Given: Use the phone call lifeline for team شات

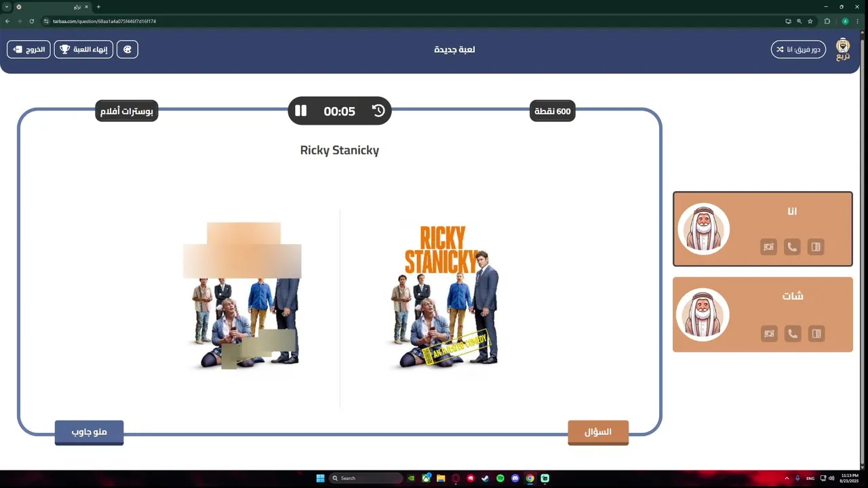Looking at the screenshot, I should tap(792, 333).
